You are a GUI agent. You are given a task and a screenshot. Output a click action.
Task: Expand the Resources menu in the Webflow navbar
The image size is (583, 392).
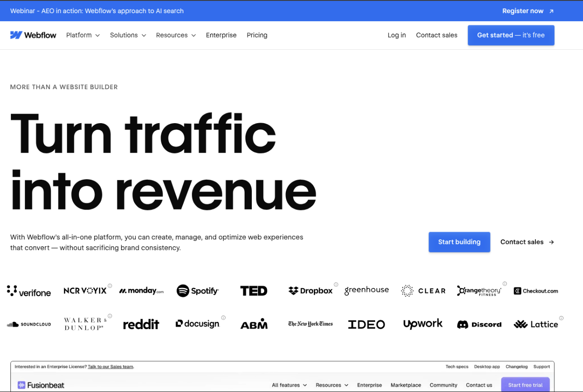[x=176, y=35]
